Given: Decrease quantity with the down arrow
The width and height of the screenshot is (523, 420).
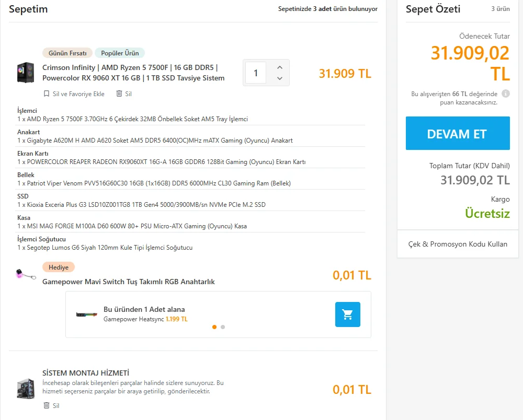Looking at the screenshot, I should pyautogui.click(x=279, y=78).
